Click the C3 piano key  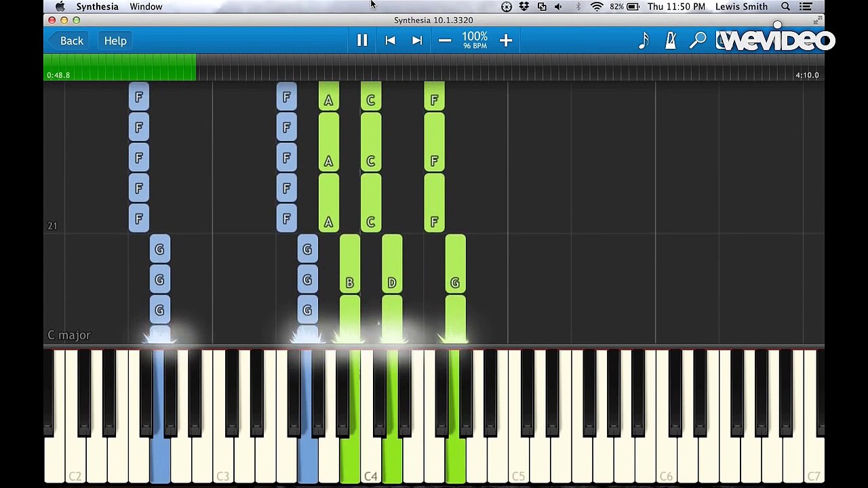[x=222, y=461]
